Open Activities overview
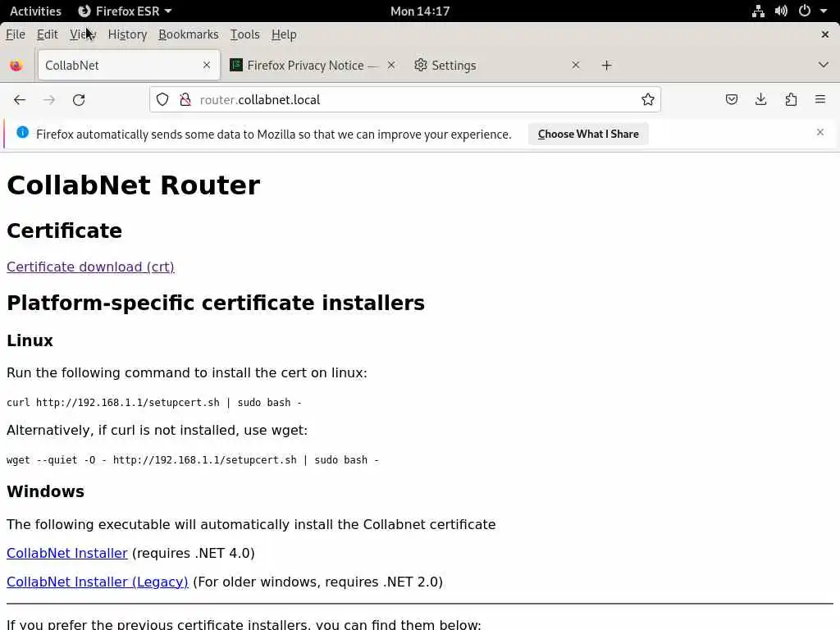This screenshot has height=630, width=840. (35, 11)
